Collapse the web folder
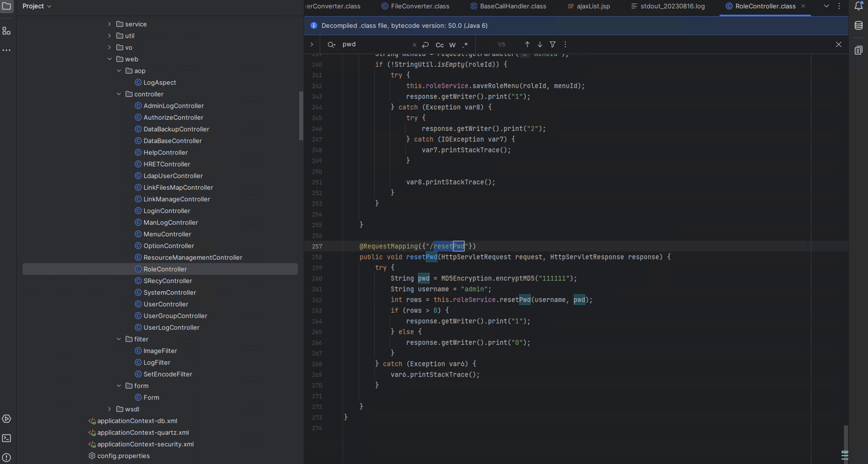Screen dimensions: 868x464 point(109,59)
